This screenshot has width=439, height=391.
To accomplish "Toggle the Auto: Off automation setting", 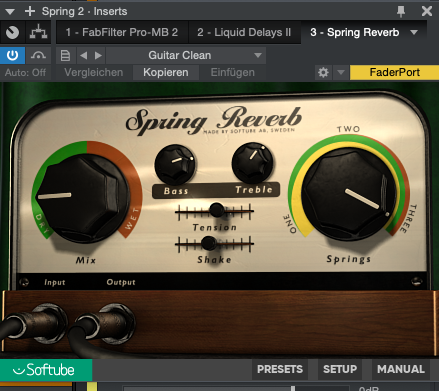I will (25, 72).
